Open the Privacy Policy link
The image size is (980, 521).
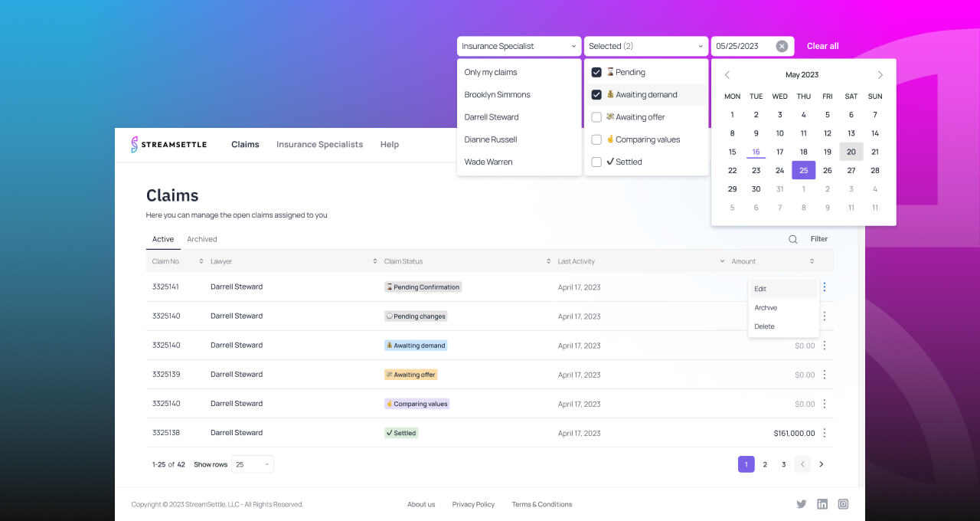point(473,504)
